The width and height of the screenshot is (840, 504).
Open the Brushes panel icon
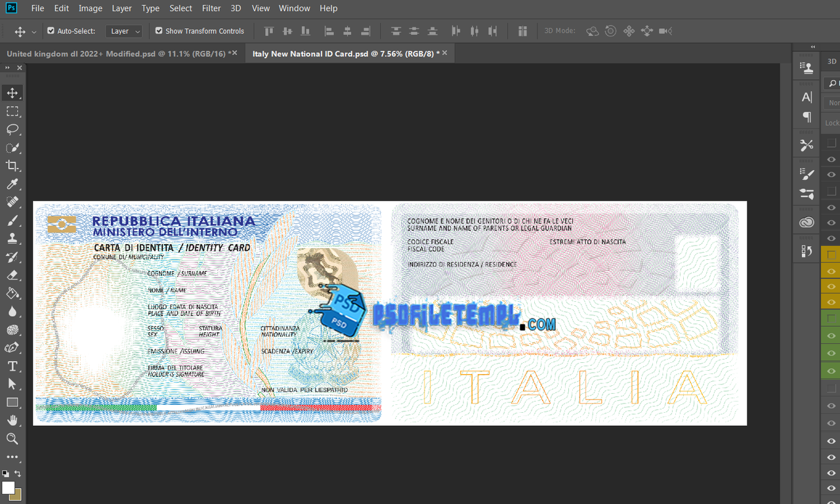pyautogui.click(x=807, y=194)
